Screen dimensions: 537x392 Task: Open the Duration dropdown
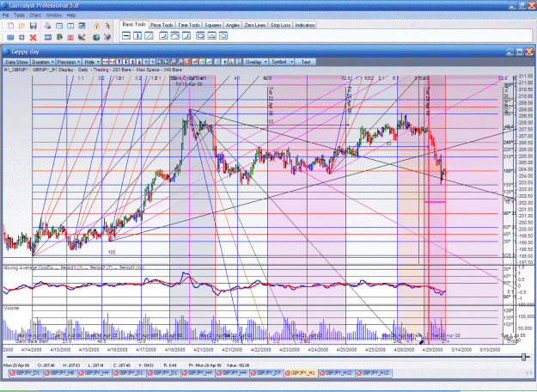point(43,62)
